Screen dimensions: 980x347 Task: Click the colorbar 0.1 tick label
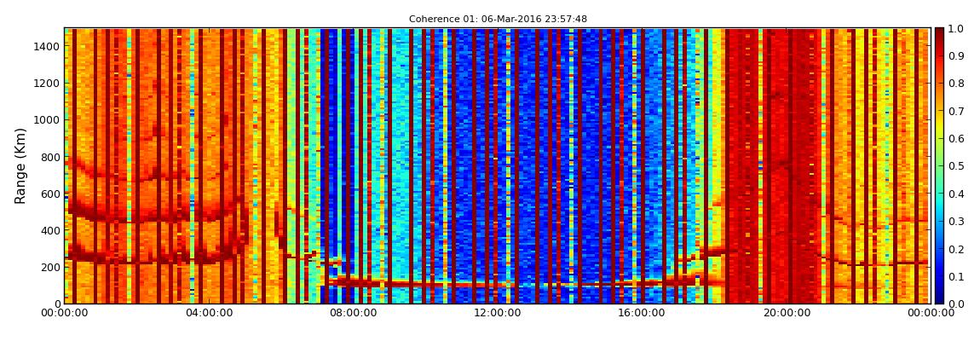tap(957, 276)
